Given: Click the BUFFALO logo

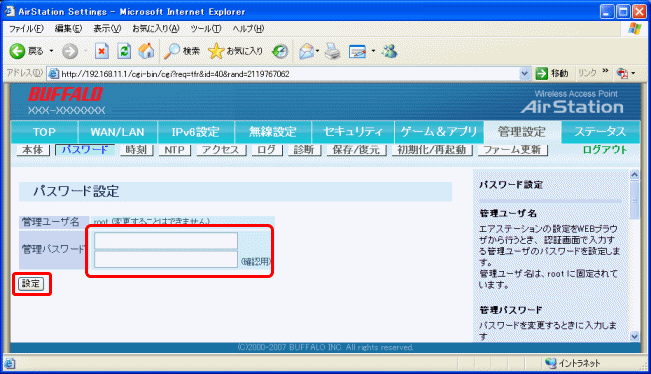Looking at the screenshot, I should point(65,94).
